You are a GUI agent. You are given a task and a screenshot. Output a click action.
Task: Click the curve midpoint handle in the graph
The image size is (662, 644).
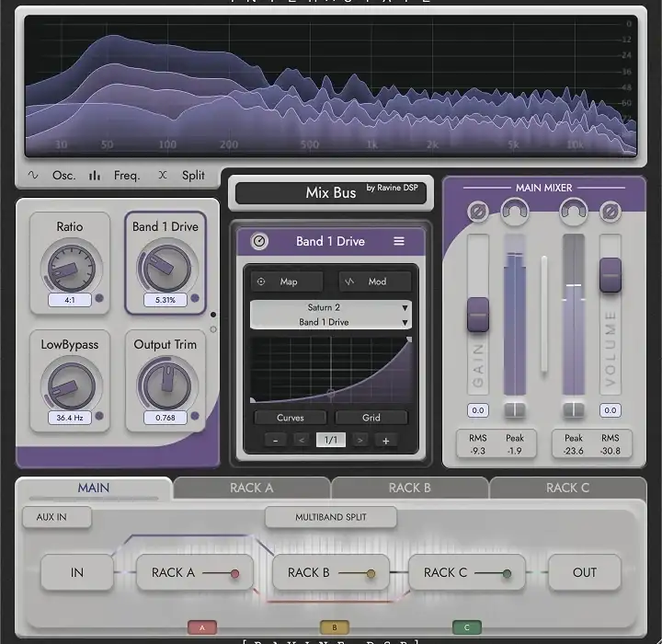click(x=331, y=394)
